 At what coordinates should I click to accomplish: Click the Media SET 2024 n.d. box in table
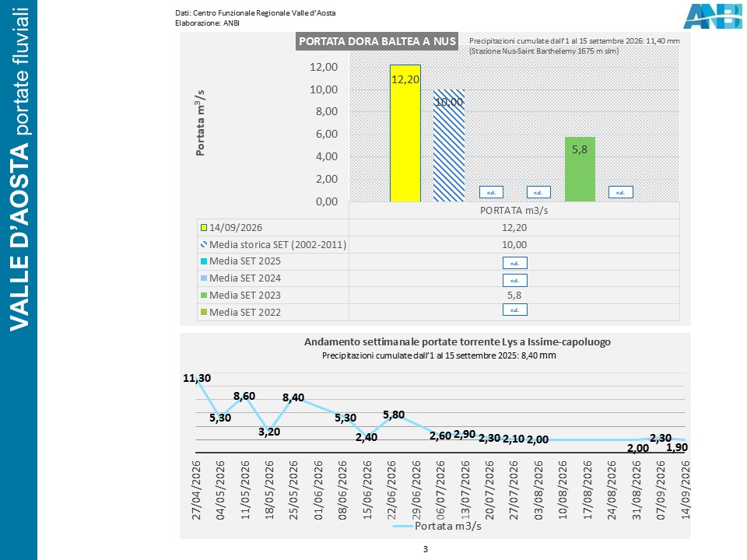pos(515,280)
